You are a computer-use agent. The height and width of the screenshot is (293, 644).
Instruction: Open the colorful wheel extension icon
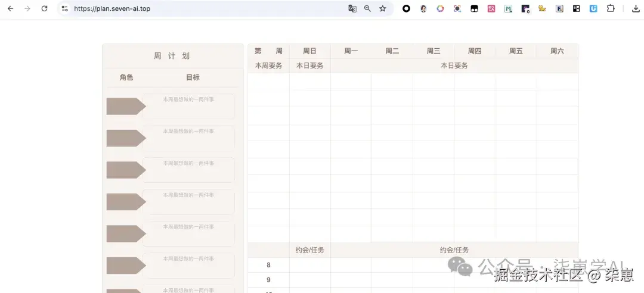440,8
